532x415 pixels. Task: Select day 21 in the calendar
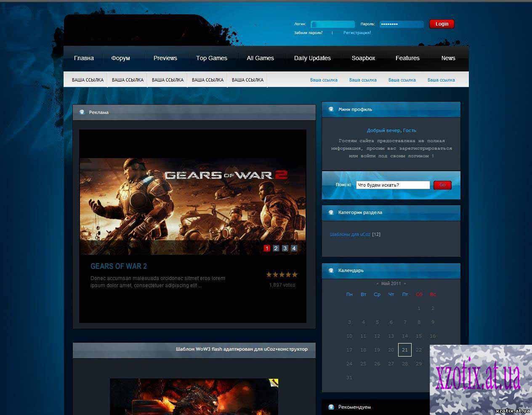click(x=404, y=350)
